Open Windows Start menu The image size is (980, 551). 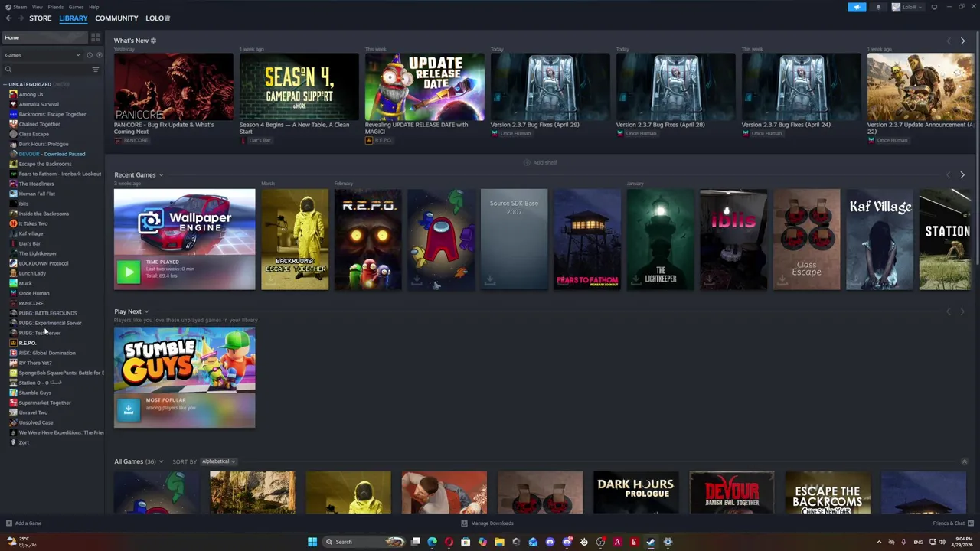click(312, 542)
